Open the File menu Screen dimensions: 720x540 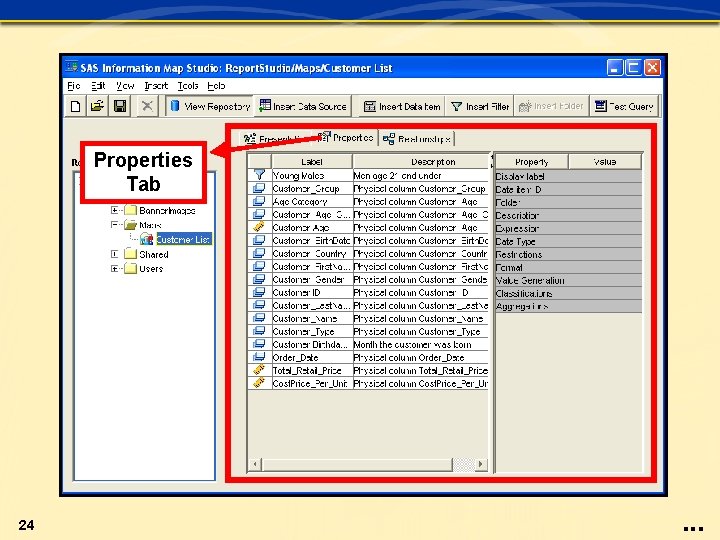(73, 86)
